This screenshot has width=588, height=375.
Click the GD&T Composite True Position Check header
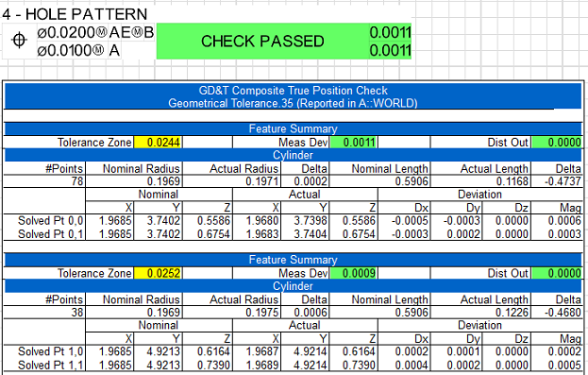293,96
